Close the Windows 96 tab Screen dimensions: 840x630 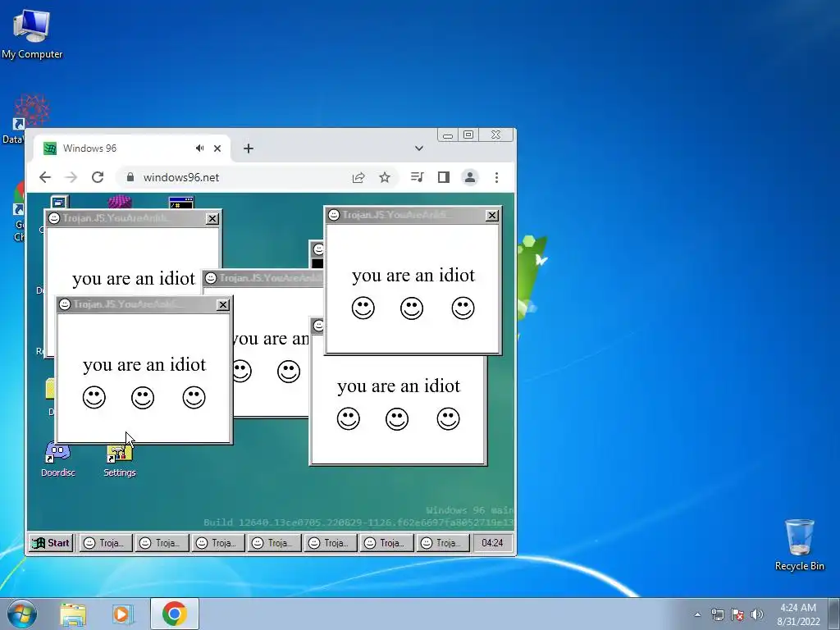217,148
